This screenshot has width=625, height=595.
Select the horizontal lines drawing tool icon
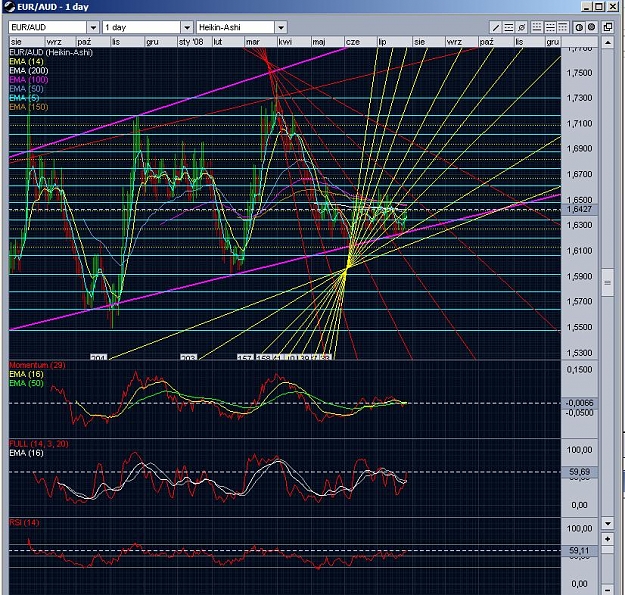508,27
